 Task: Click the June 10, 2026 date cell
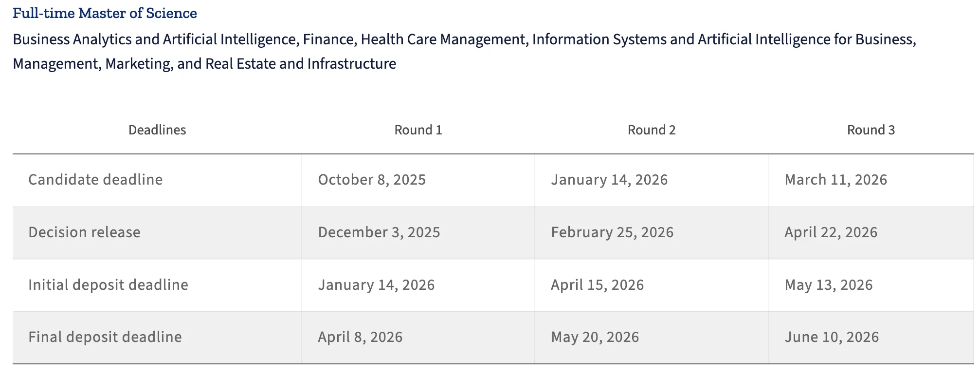tap(832, 337)
